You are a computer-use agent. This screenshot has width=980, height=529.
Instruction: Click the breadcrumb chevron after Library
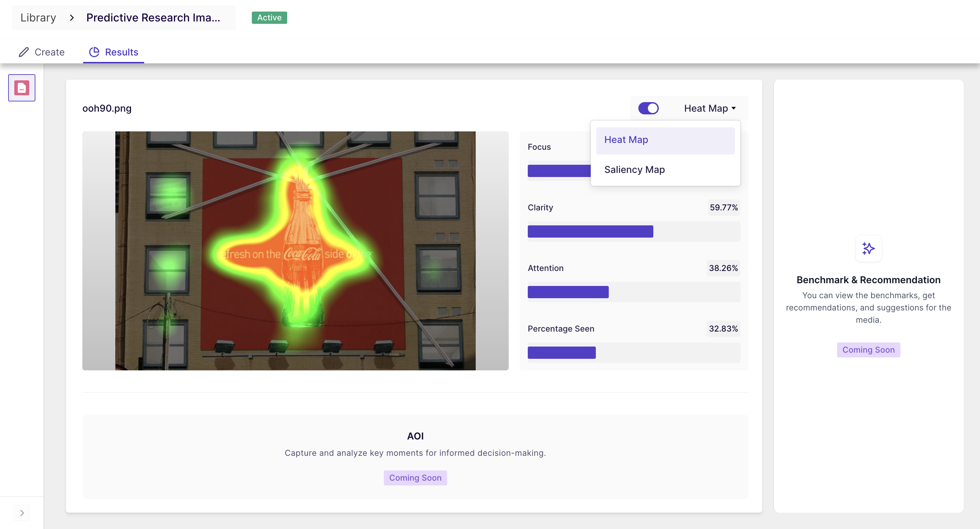(x=71, y=18)
